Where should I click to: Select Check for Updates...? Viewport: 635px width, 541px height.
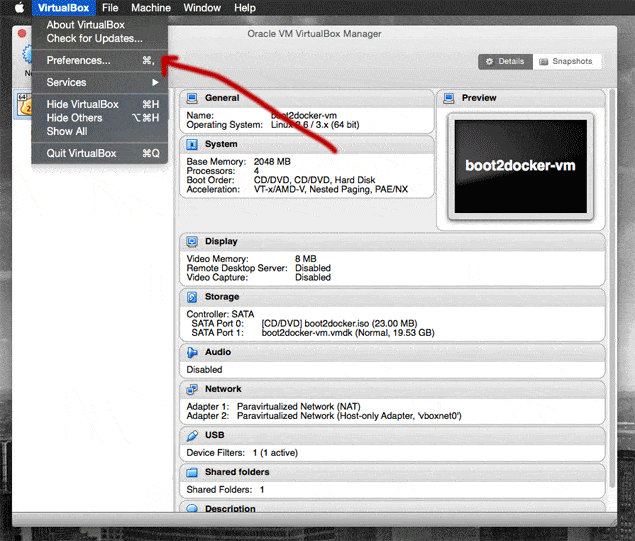tap(100, 38)
